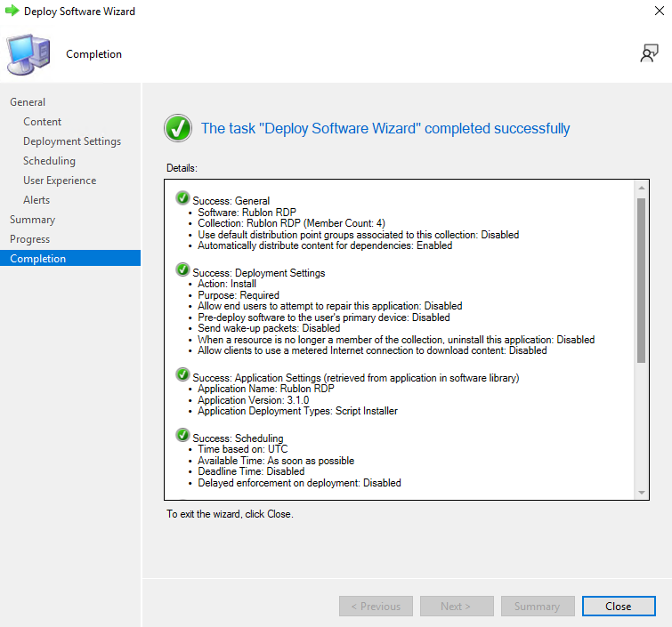Click the details scrollbar down arrow
The width and height of the screenshot is (672, 627).
[x=641, y=493]
